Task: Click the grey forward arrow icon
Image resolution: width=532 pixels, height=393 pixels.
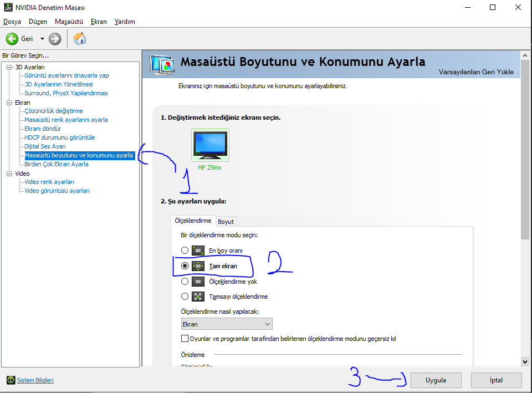Action: point(55,39)
